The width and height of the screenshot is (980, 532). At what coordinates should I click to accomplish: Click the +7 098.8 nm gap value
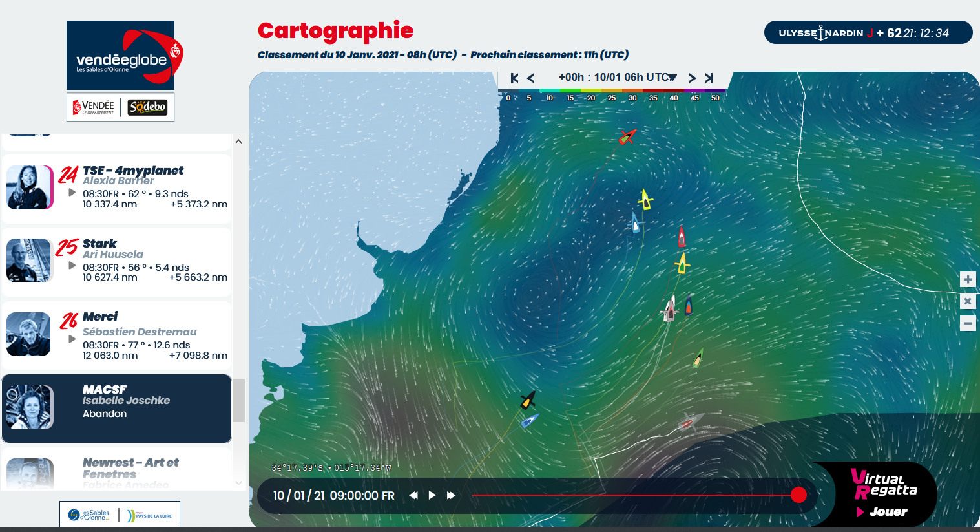(x=198, y=356)
